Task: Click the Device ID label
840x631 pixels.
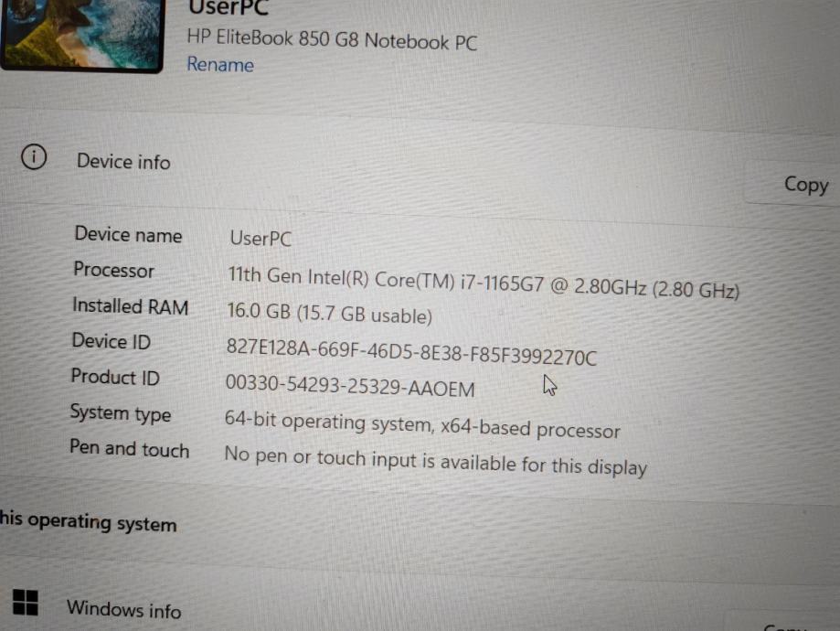Action: coord(112,341)
